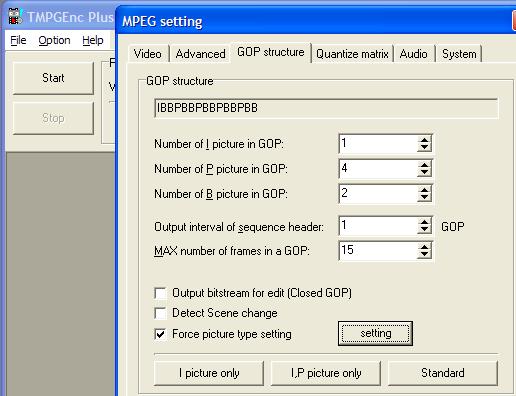Open the File menu
The height and width of the screenshot is (396, 516).
coord(18,40)
